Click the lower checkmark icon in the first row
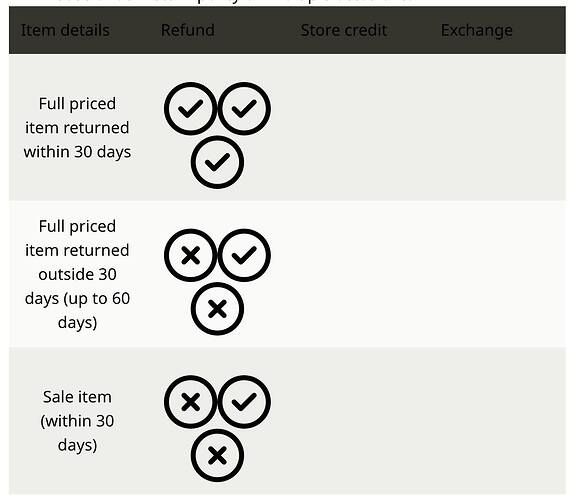 (217, 162)
